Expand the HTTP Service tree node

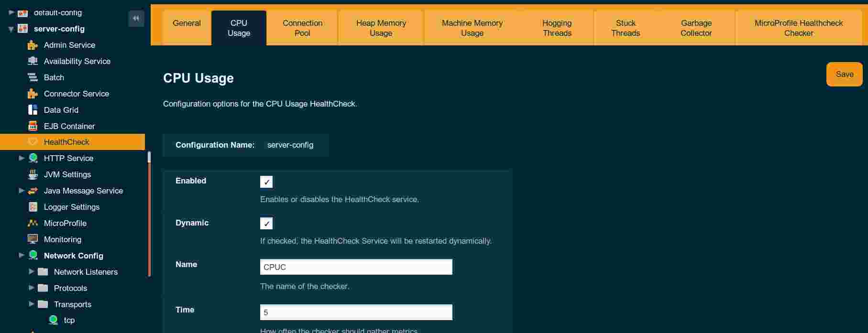22,158
